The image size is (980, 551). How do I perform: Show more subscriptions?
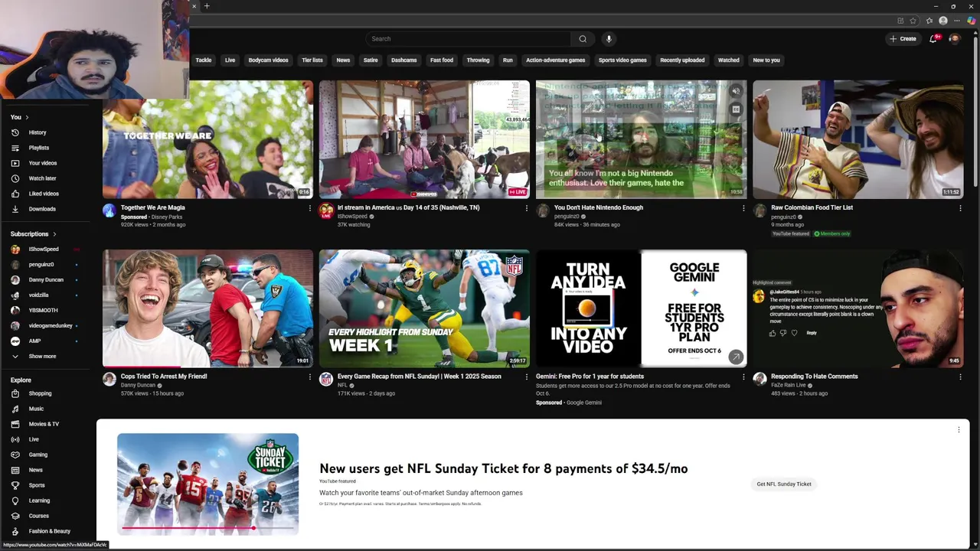pyautogui.click(x=35, y=356)
